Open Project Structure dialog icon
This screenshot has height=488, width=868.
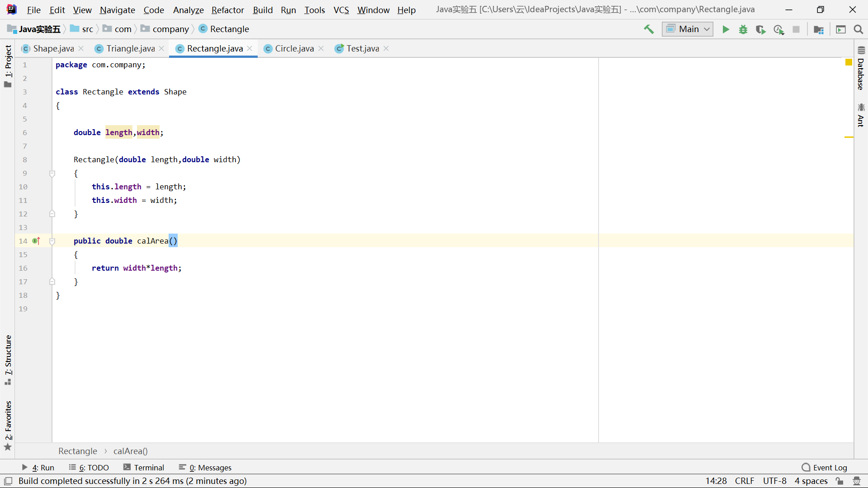[x=819, y=29]
